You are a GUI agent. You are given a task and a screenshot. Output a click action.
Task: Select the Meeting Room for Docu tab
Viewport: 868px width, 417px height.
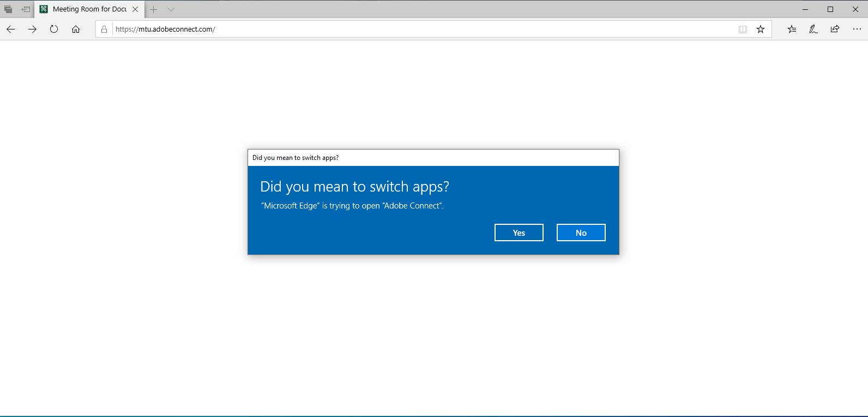90,9
